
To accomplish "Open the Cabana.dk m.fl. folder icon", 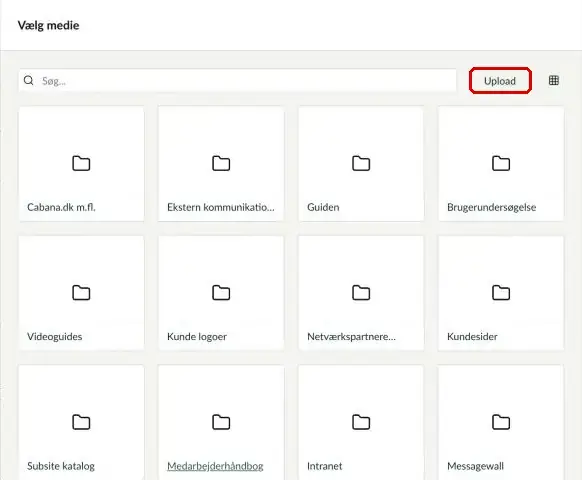I will click(x=81, y=163).
